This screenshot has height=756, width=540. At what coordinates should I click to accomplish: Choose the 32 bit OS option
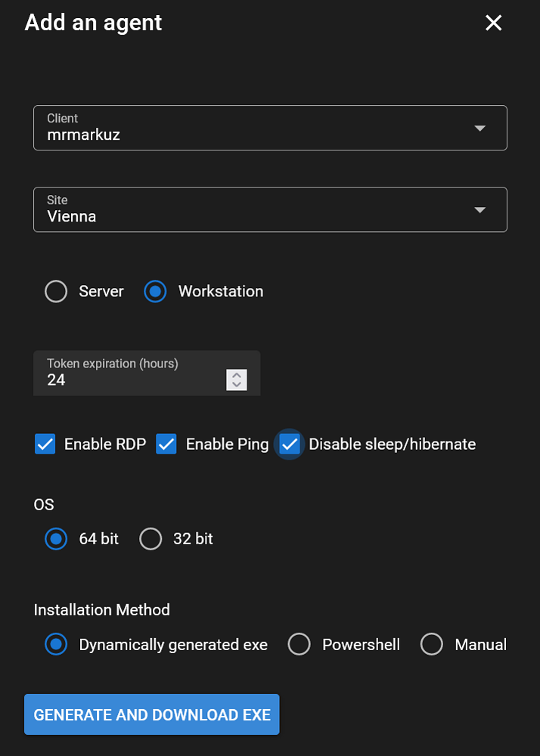151,538
